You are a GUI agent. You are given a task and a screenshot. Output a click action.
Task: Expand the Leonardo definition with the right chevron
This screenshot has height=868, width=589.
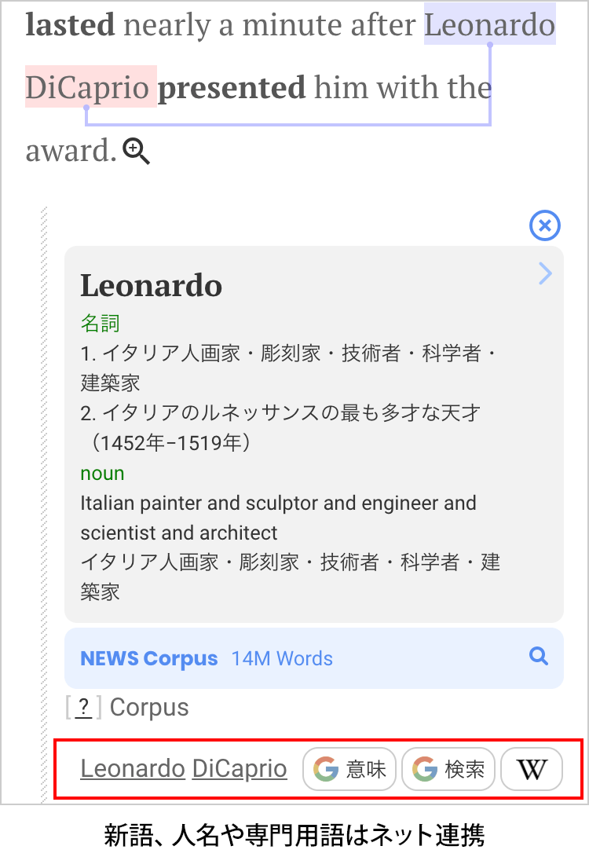click(545, 273)
